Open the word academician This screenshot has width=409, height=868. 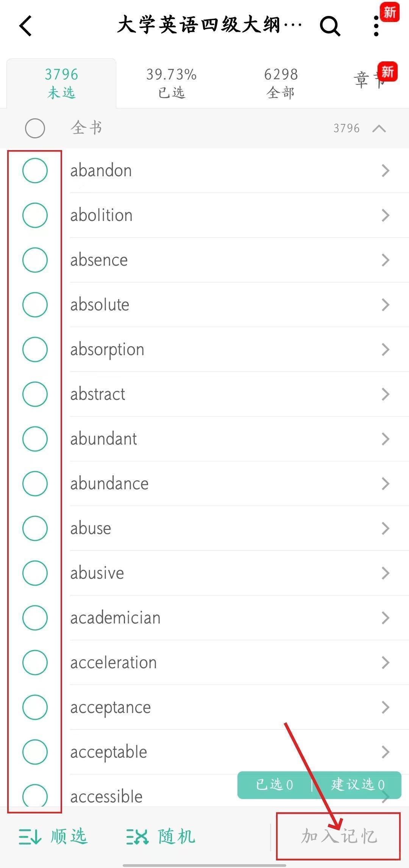116,618
